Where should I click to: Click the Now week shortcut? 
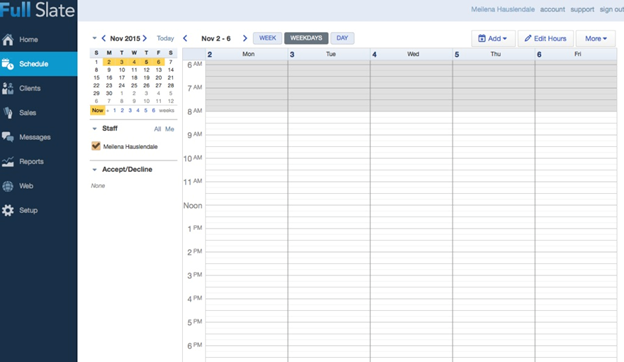(x=98, y=110)
